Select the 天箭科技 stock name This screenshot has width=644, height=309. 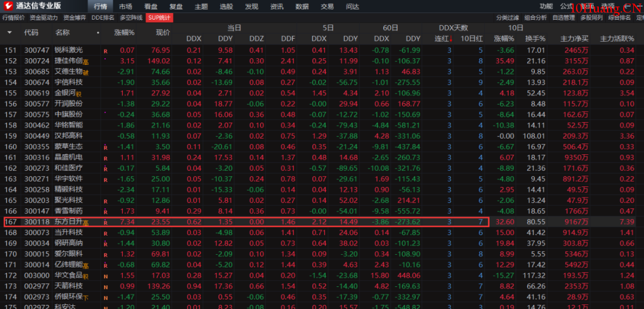coord(69,286)
